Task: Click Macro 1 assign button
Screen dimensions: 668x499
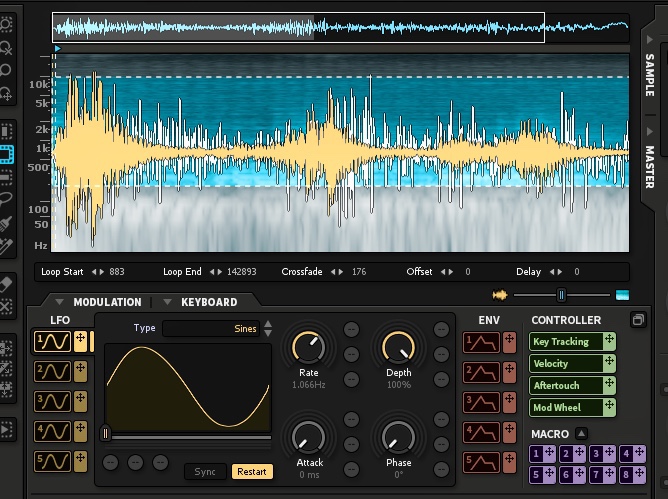Action: click(537, 455)
